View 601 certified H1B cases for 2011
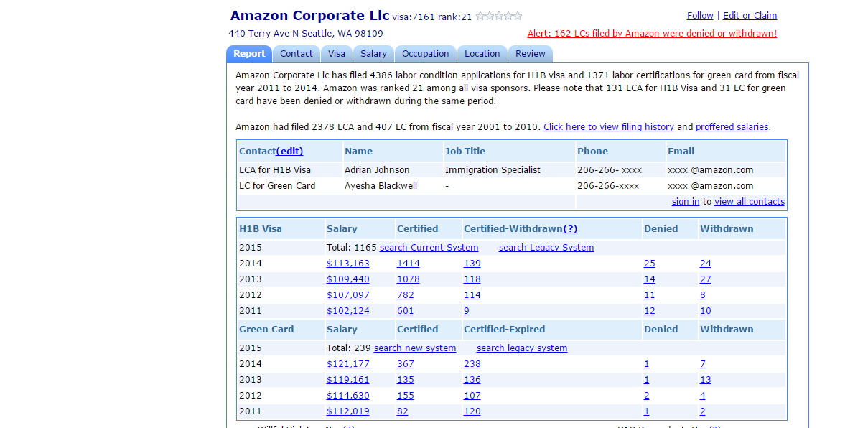868x428 pixels. click(x=406, y=311)
